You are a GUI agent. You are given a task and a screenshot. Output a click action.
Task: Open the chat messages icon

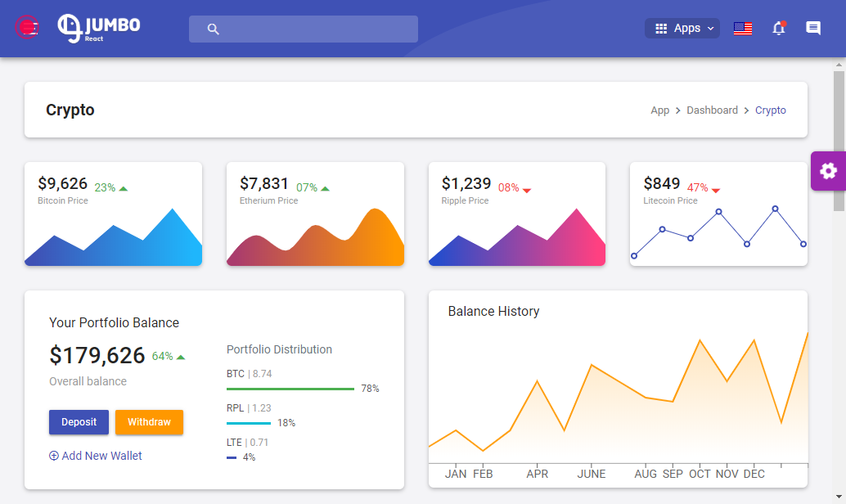pyautogui.click(x=813, y=28)
